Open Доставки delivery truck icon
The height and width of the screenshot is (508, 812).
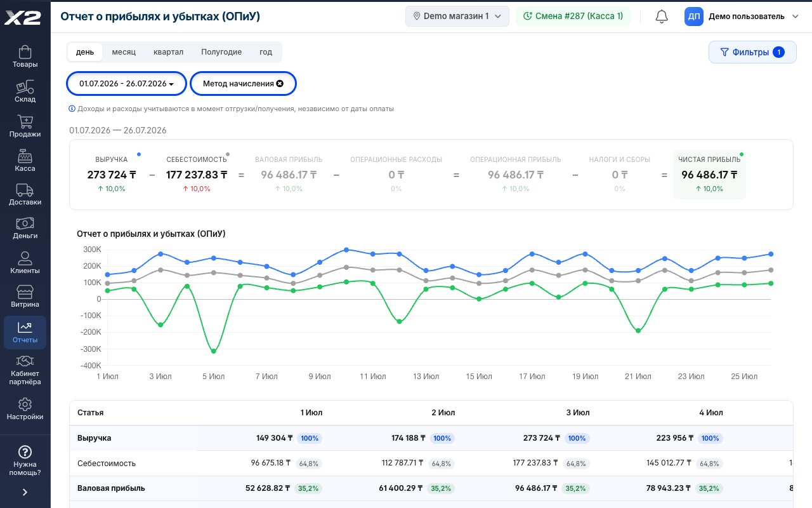coord(25,194)
